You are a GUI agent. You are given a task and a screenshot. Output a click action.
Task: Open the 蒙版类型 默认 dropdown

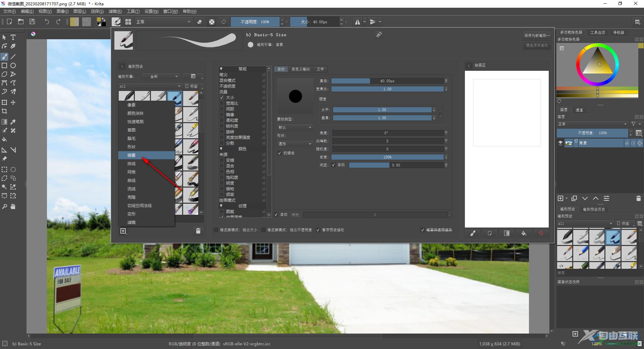coord(295,128)
